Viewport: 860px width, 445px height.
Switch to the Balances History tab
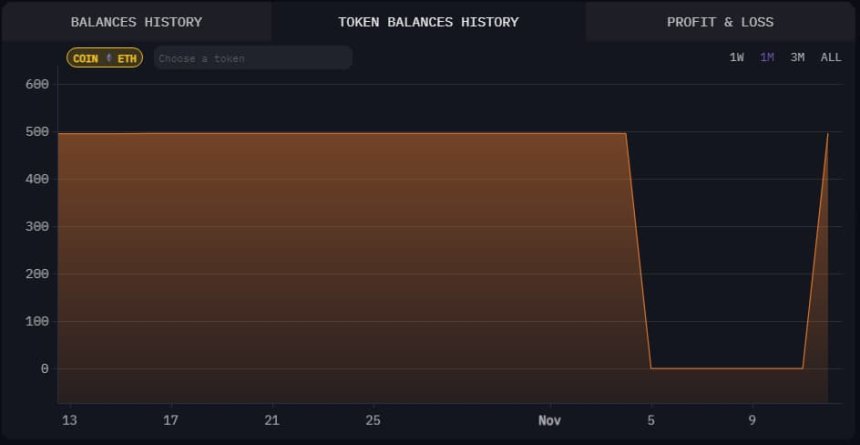[x=136, y=22]
